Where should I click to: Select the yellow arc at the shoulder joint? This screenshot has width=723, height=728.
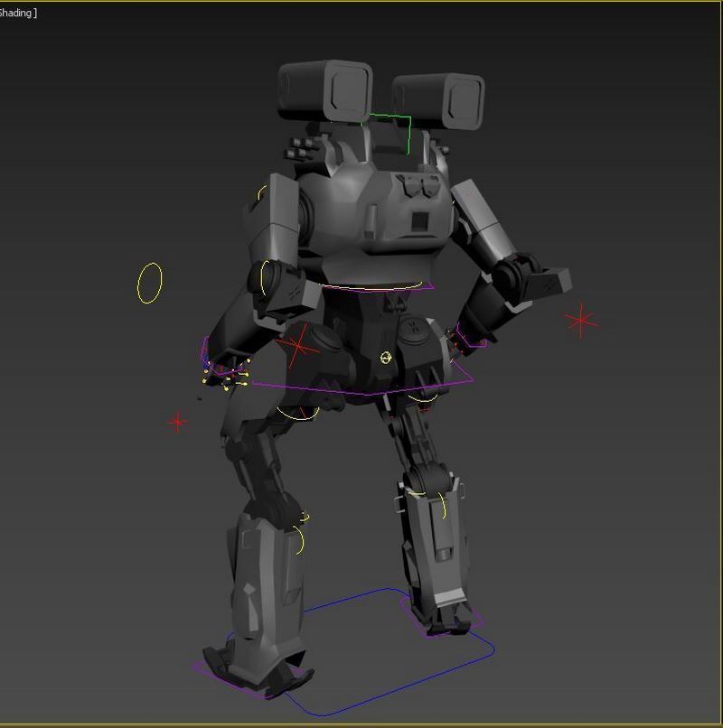tap(261, 192)
